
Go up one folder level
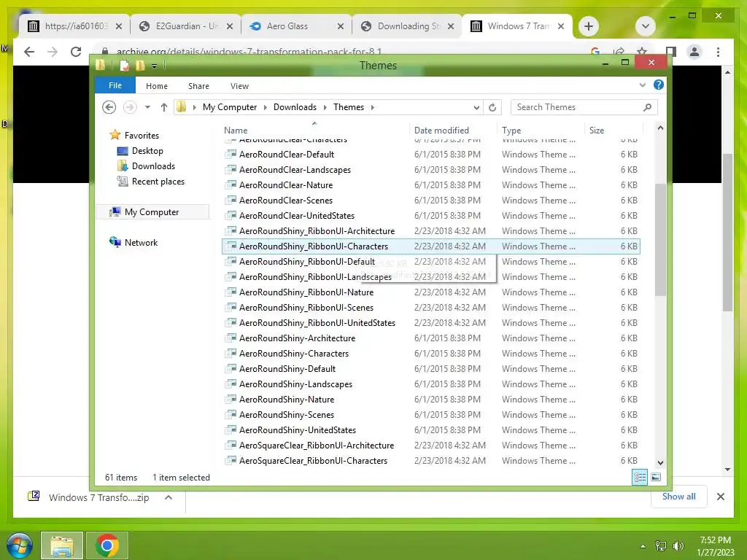[164, 107]
